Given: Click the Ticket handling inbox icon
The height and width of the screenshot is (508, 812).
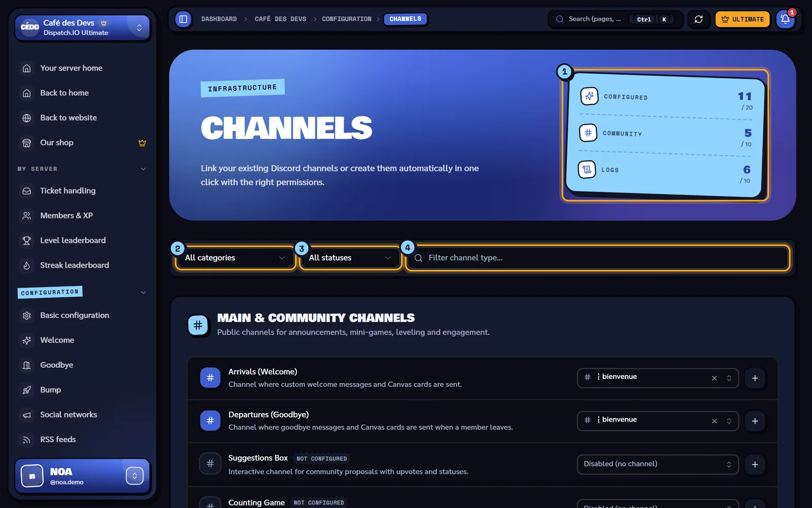Looking at the screenshot, I should coord(27,191).
